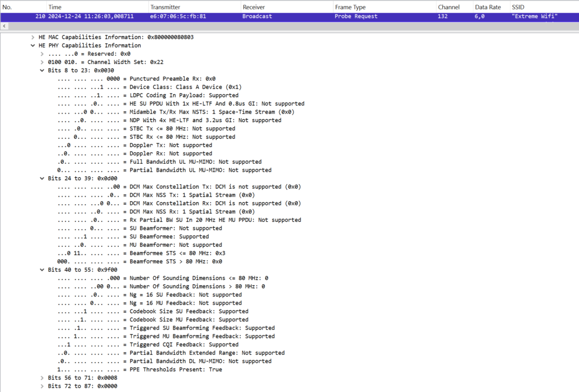Sort by Data Rate column header
Screen dimensions: 579x392
[491, 7]
